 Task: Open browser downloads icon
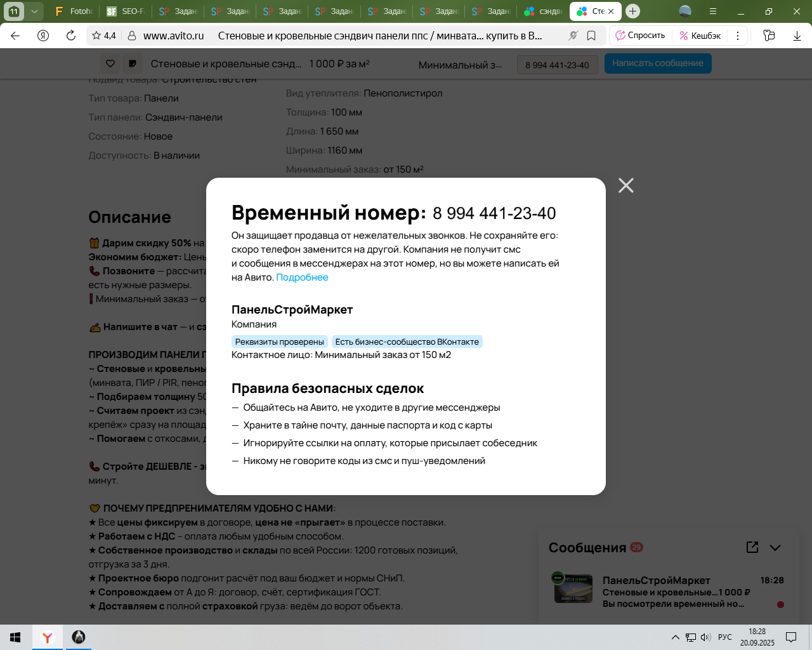click(x=797, y=36)
